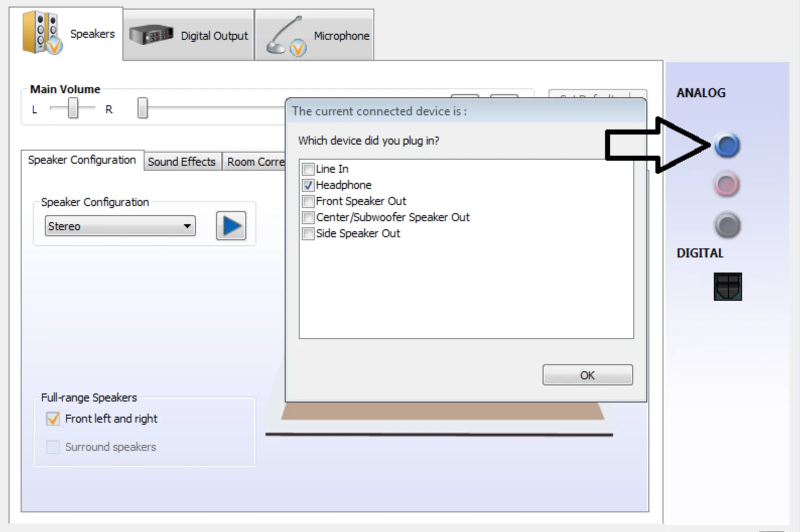Click the microphone icon on Microphone tab
Screen dimensions: 800x532
click(286, 36)
